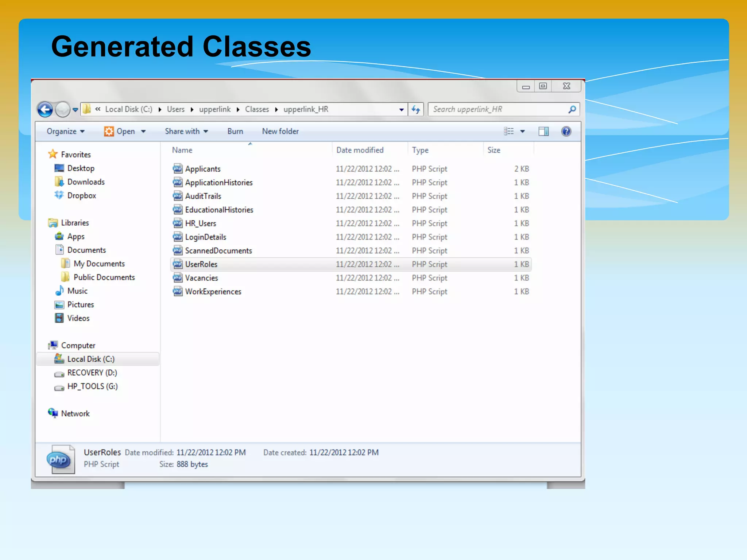Click the Burn toolbar button
The height and width of the screenshot is (560, 747).
tap(235, 131)
